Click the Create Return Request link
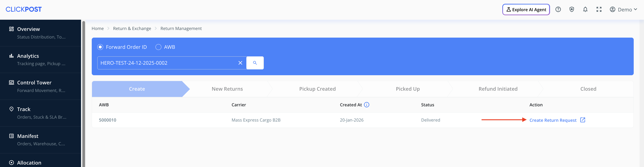Image resolution: width=644 pixels, height=167 pixels. (x=553, y=120)
